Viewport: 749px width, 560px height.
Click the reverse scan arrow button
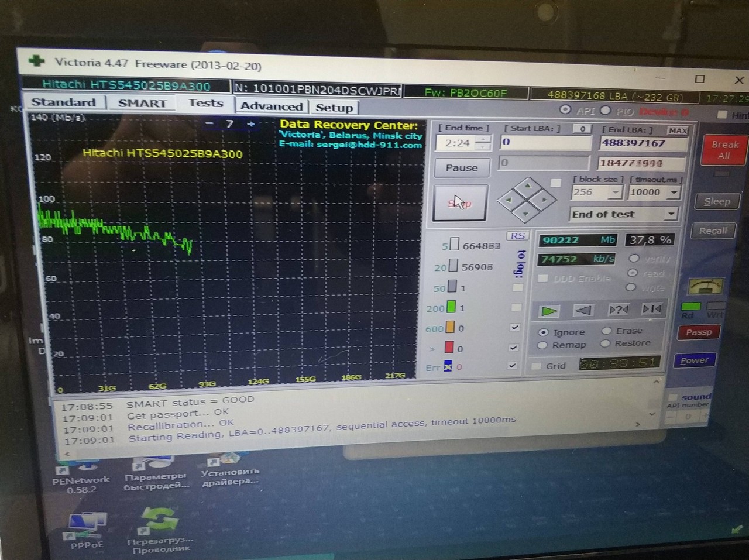(x=583, y=310)
